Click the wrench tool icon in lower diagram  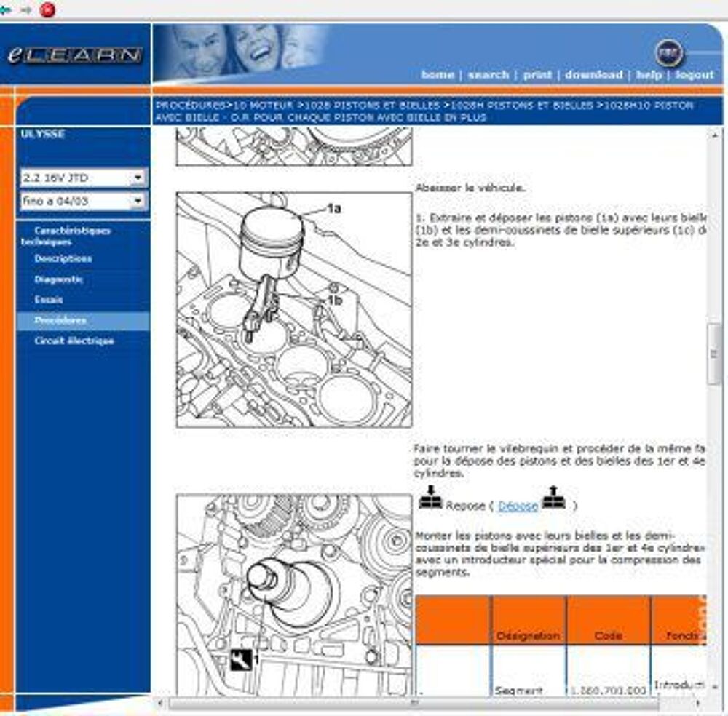(x=242, y=660)
